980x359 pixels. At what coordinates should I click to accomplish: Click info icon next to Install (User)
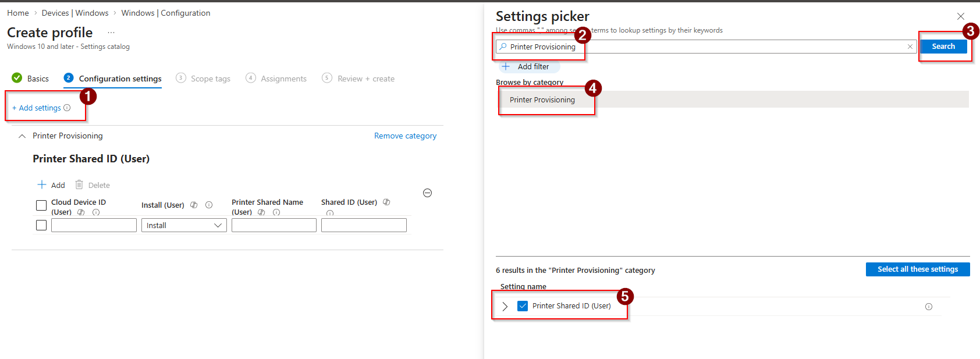pos(209,205)
